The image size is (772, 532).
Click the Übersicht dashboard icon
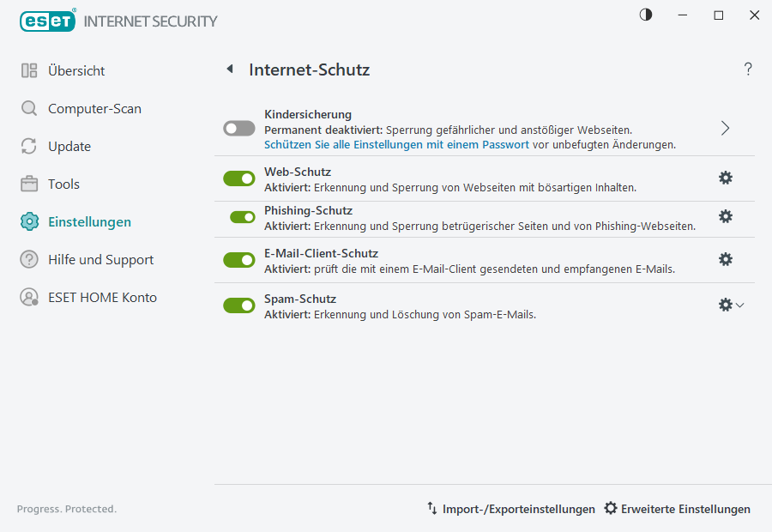coord(29,71)
